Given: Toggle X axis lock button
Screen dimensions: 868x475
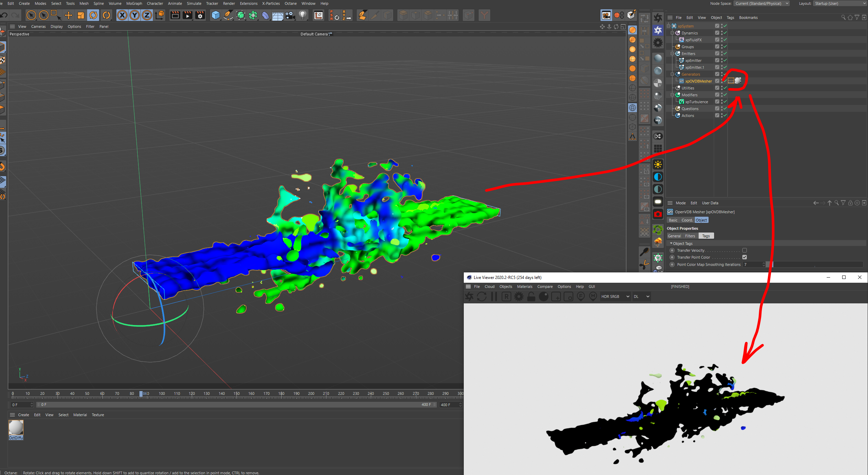Looking at the screenshot, I should tap(122, 15).
